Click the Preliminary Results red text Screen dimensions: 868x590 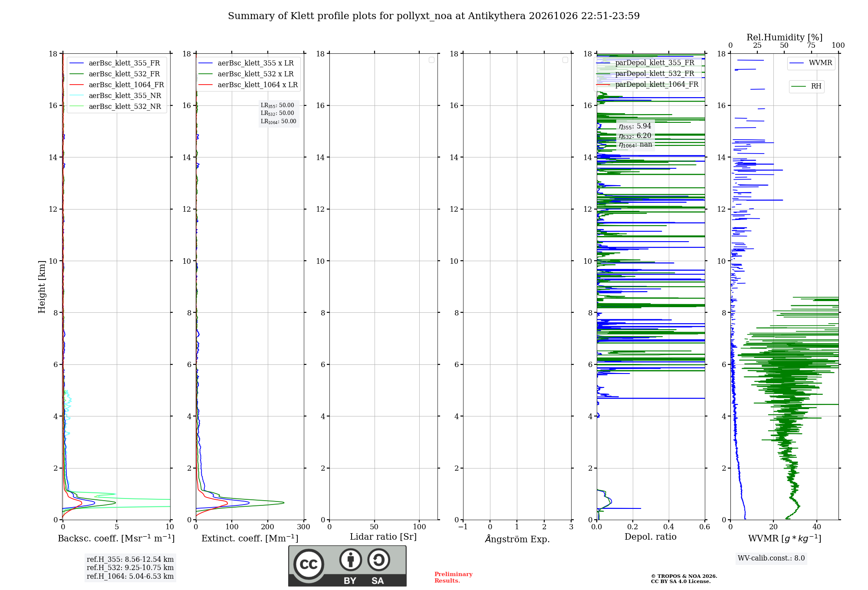pyautogui.click(x=454, y=577)
